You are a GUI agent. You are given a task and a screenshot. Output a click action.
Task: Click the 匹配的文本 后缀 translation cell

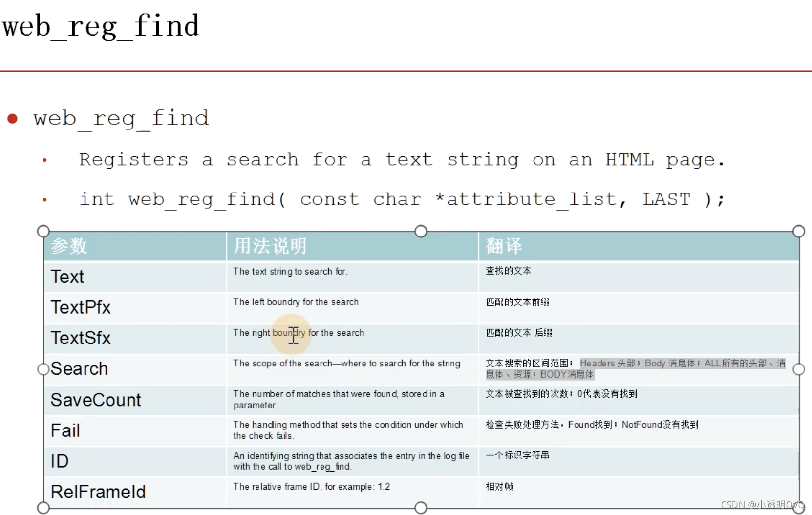click(639, 338)
